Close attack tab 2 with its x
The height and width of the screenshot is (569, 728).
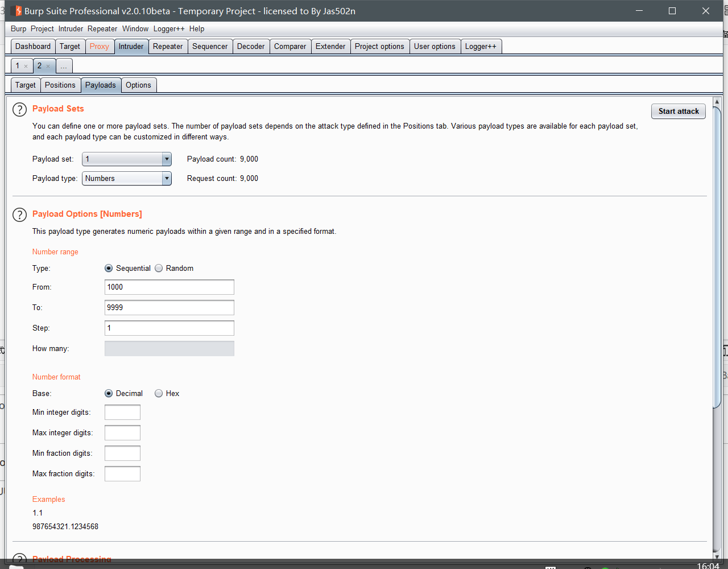pos(48,66)
